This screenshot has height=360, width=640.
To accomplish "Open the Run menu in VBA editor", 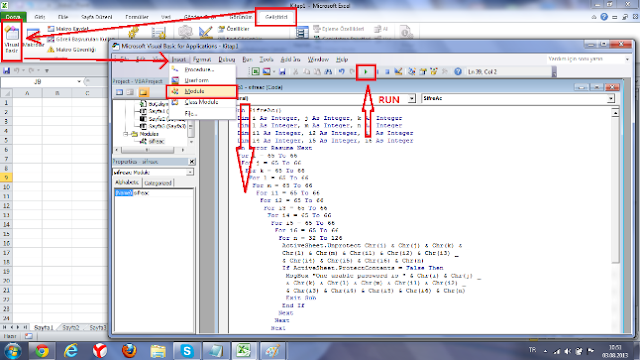I will (x=247, y=60).
